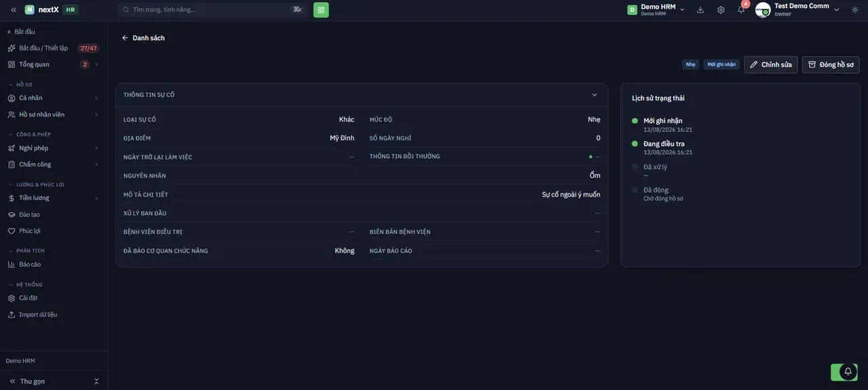
Task: Click the Chấm công calendar icon
Action: pyautogui.click(x=12, y=164)
